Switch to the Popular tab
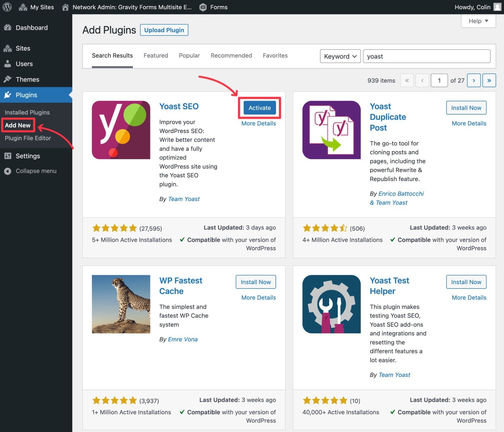504x432 pixels. pyautogui.click(x=189, y=55)
